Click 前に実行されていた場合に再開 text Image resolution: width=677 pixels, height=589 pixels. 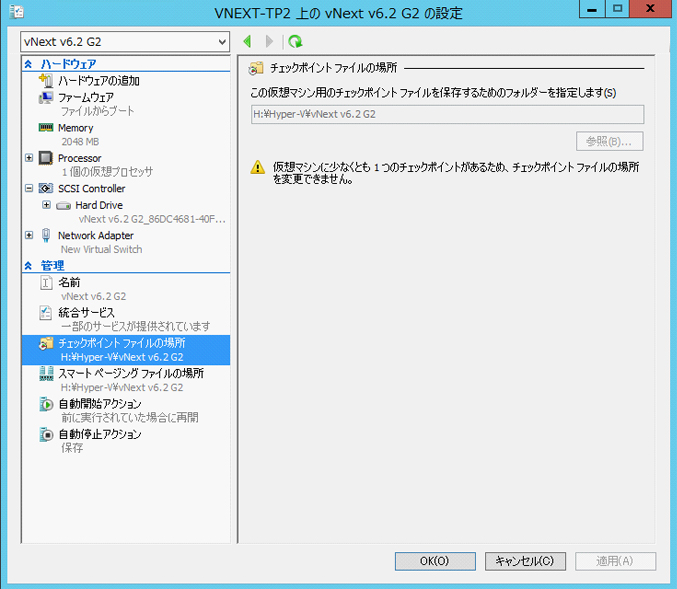coord(130,418)
